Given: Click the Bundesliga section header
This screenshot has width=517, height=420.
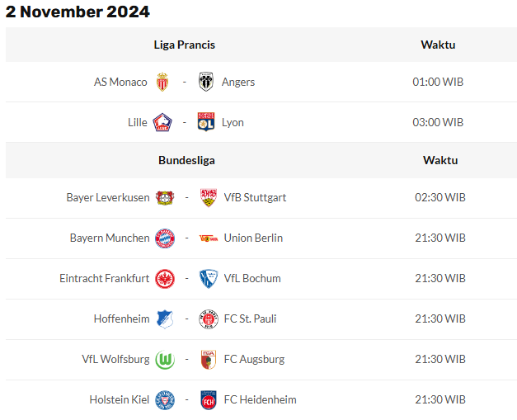Looking at the screenshot, I should point(186,160).
